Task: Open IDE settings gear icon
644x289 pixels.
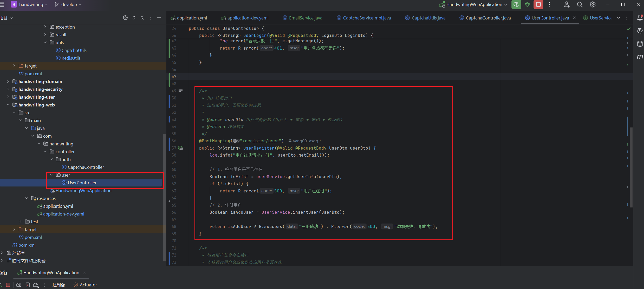Action: point(593,4)
